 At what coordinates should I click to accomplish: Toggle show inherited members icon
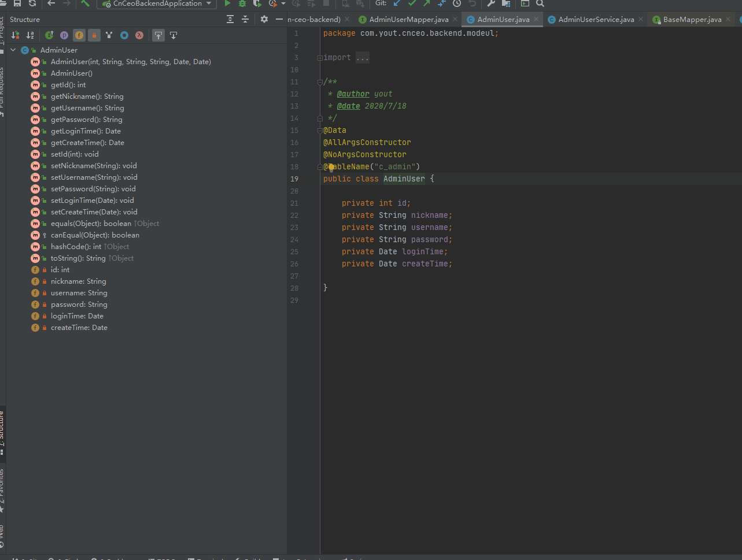[49, 35]
